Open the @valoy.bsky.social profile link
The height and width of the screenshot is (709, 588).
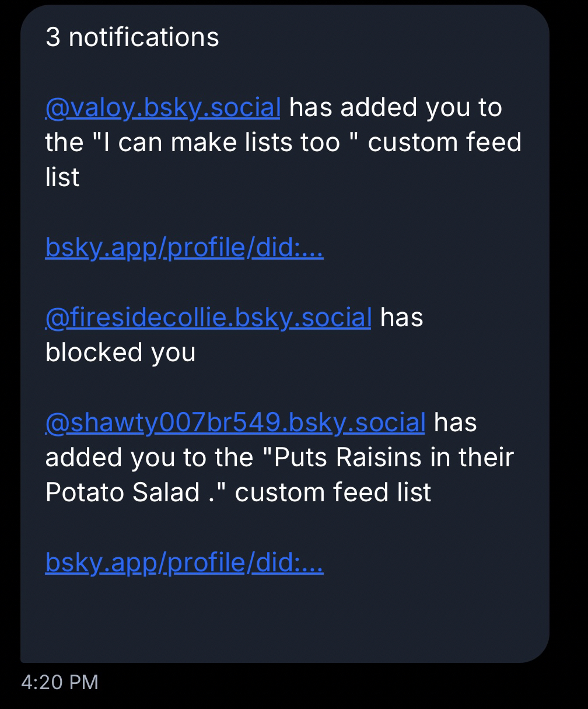(162, 108)
